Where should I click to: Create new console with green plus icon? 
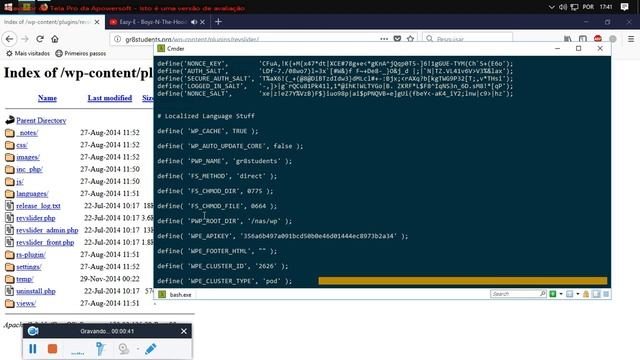(x=553, y=294)
